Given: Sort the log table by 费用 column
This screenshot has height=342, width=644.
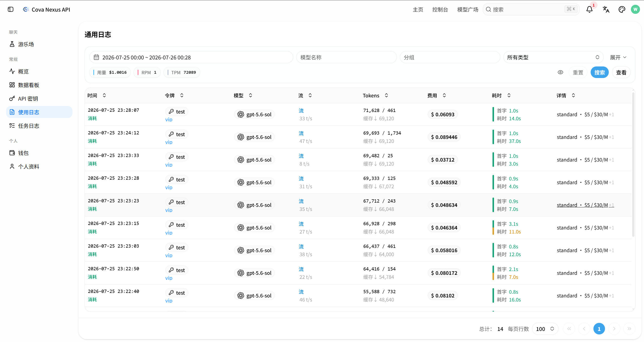Looking at the screenshot, I should pyautogui.click(x=444, y=95).
